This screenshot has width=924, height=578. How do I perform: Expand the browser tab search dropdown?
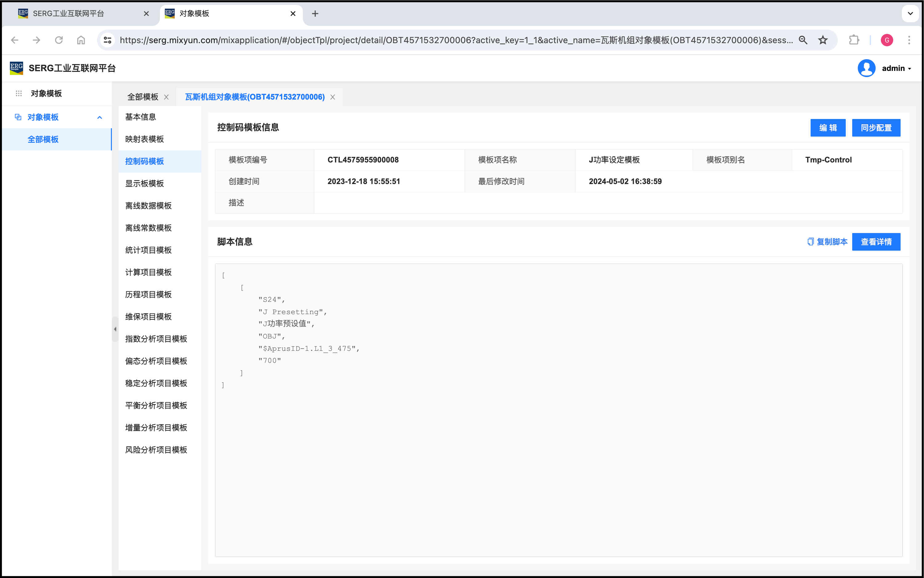910,14
